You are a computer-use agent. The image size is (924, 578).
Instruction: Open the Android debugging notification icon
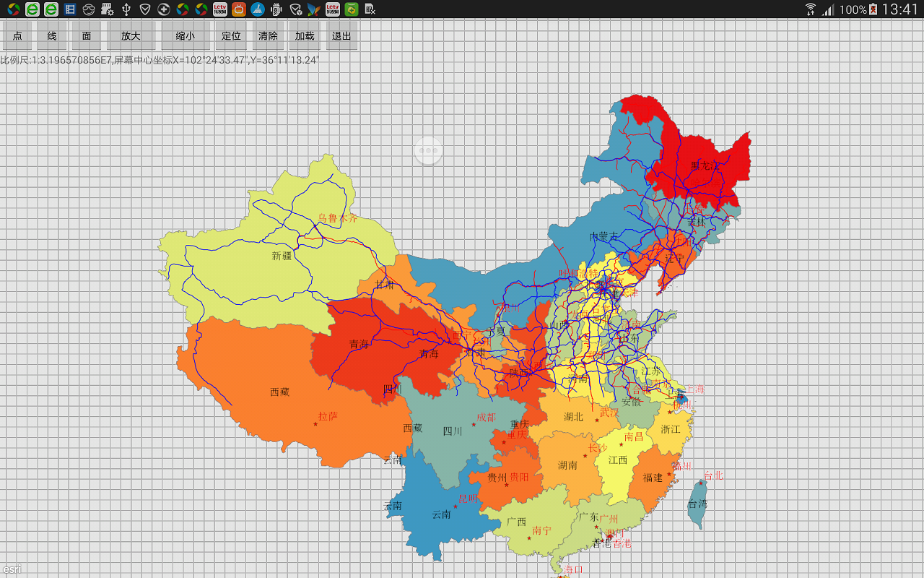276,9
